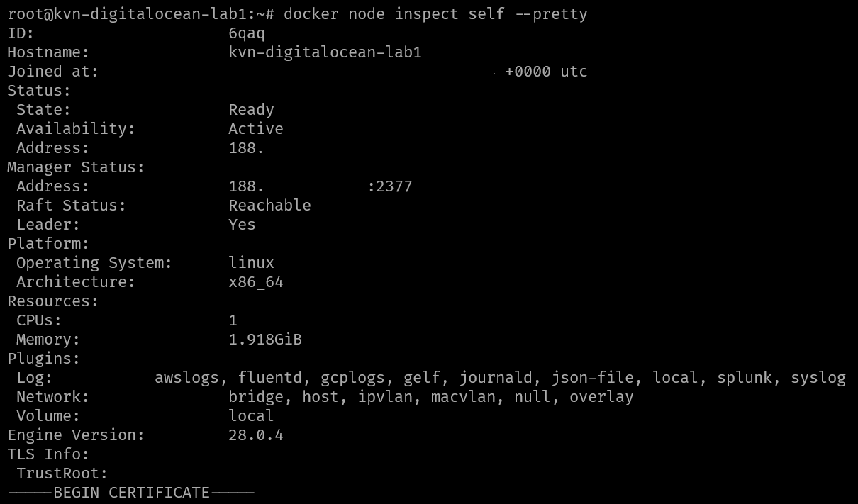Click the Leader value Yes
The height and width of the screenshot is (504, 858).
(x=242, y=225)
